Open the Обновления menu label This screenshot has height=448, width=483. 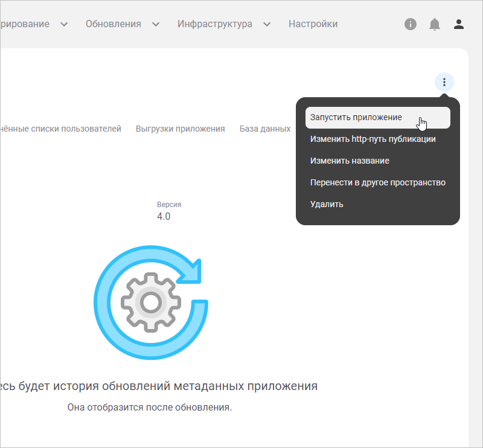114,24
